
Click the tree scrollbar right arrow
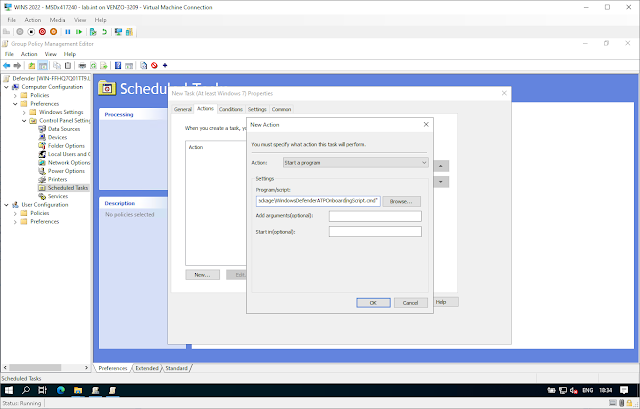86,368
